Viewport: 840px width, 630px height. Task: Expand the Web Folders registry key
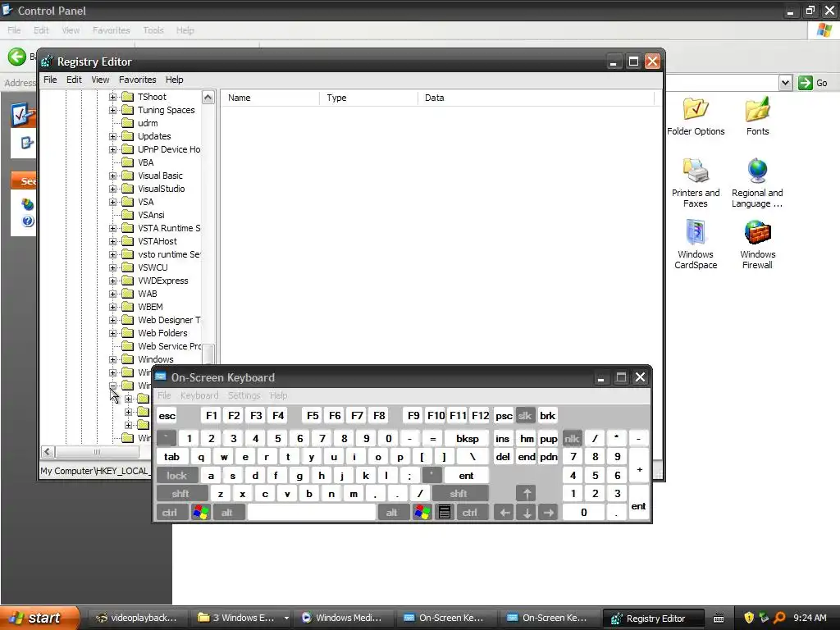point(112,333)
